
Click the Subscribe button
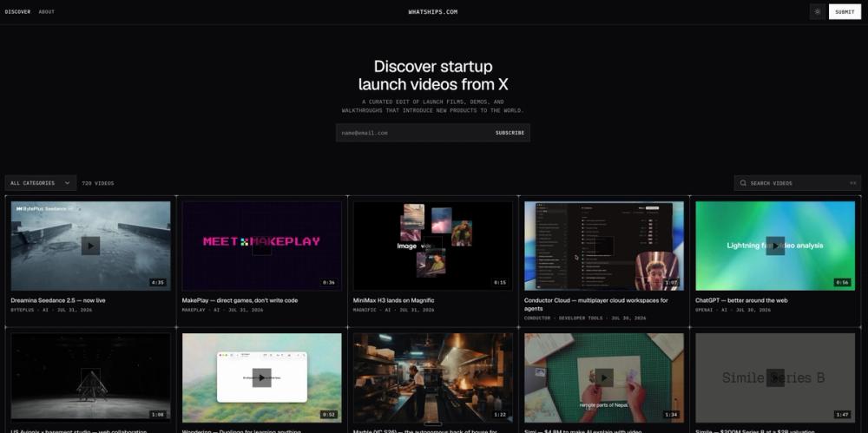point(510,133)
